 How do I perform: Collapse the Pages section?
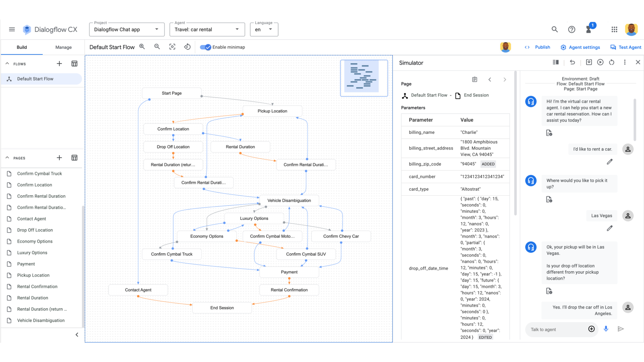[x=7, y=158]
